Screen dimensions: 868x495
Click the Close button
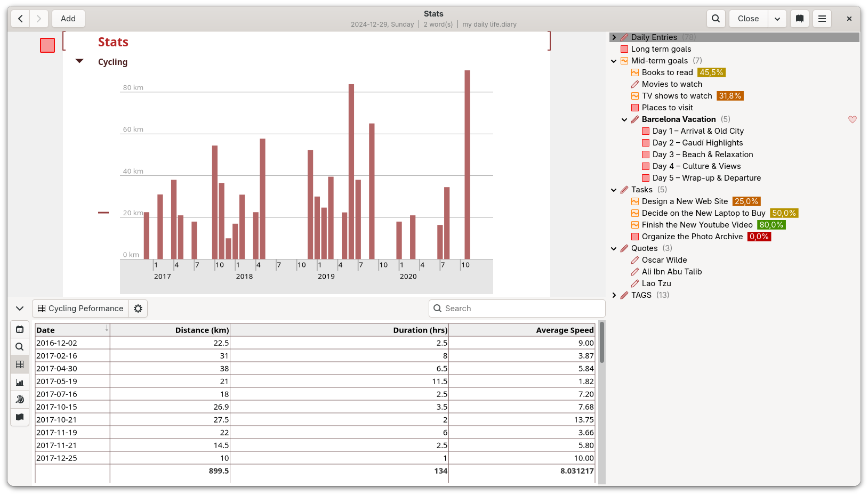[x=748, y=19]
